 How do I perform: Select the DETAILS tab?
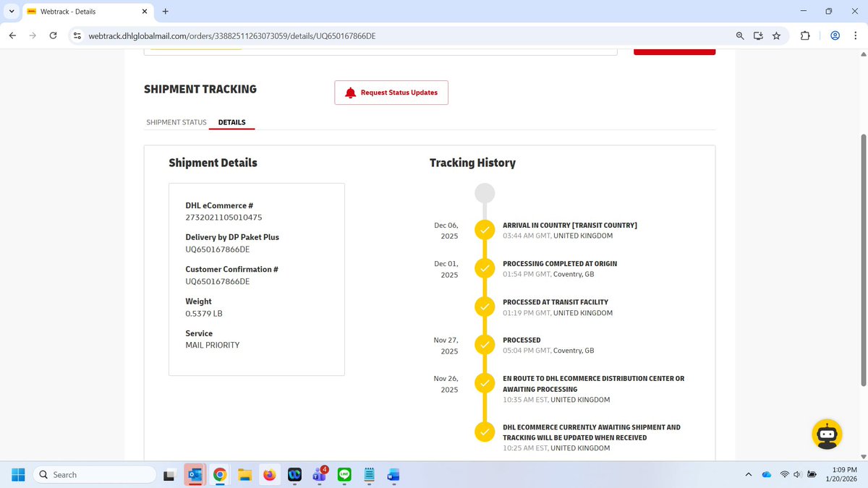point(232,122)
